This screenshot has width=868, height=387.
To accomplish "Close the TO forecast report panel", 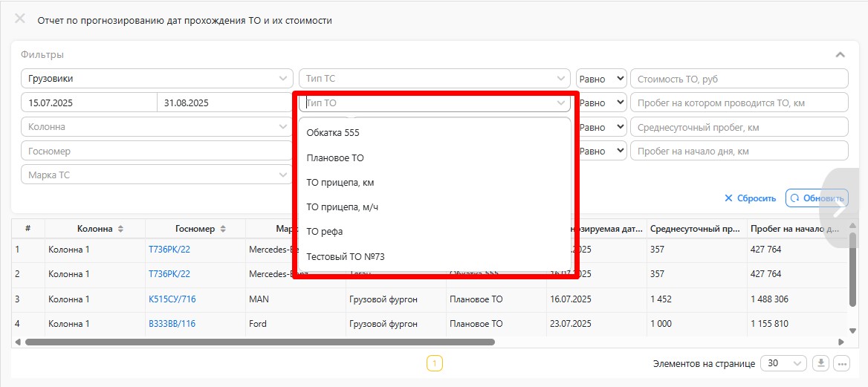I will [20, 19].
